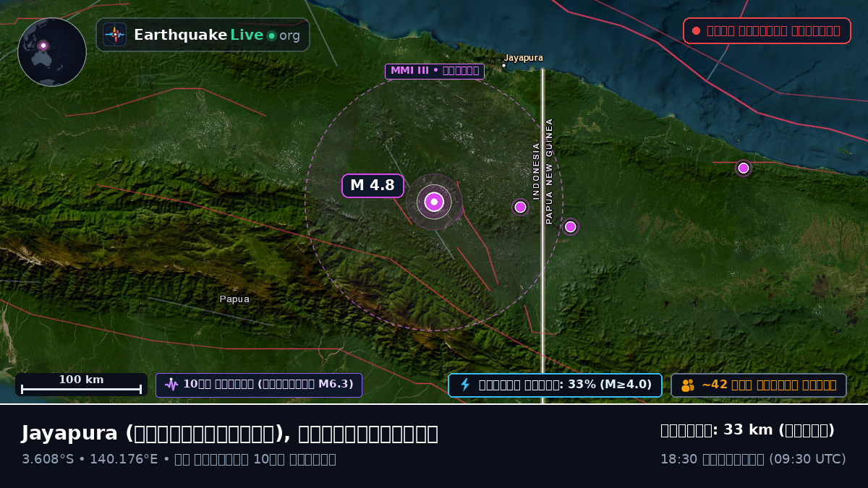Click the 100 km scale bar

coord(81,384)
